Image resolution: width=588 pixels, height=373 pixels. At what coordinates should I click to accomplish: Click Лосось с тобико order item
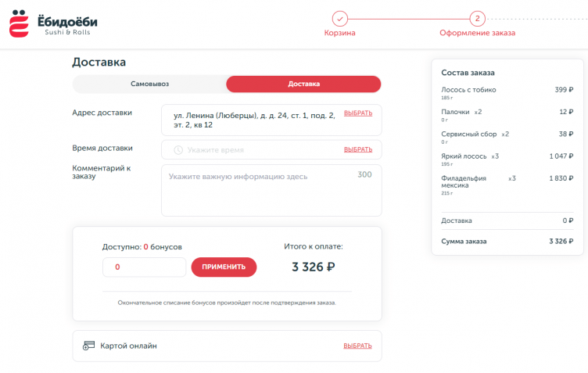pyautogui.click(x=468, y=90)
